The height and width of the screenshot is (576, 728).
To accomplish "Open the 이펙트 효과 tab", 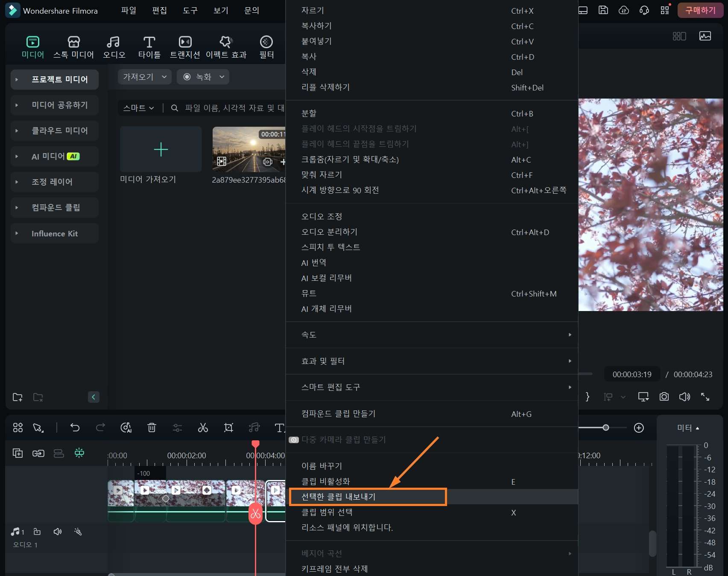I will (226, 47).
